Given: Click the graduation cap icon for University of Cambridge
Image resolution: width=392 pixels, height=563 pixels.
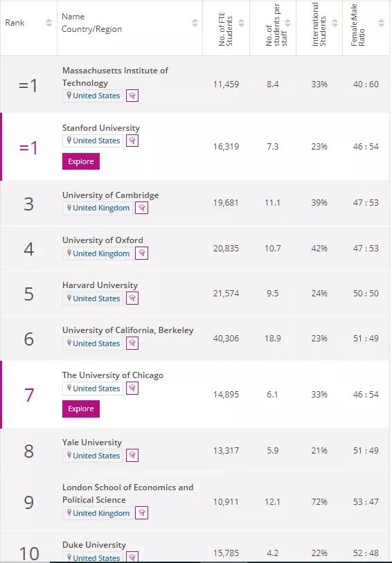Looking at the screenshot, I should click(x=142, y=208).
